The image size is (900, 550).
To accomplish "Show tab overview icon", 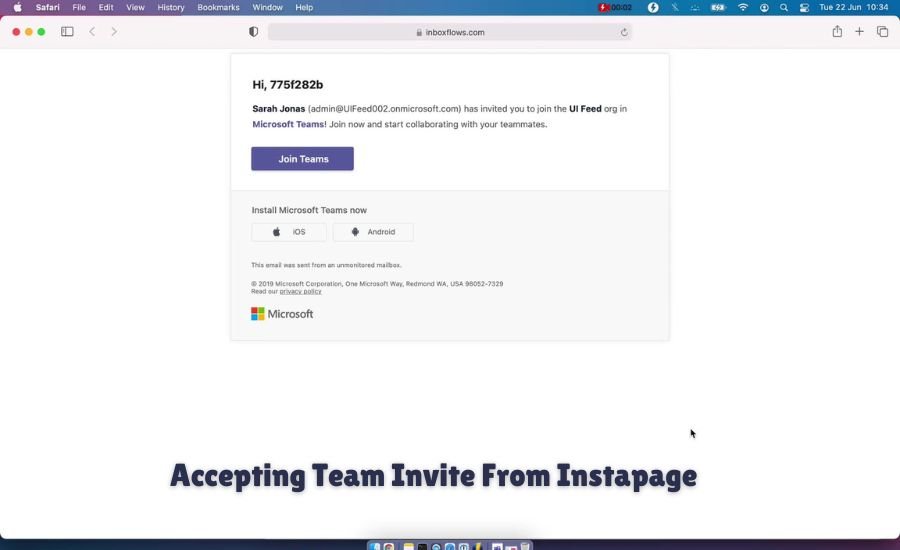I will click(x=882, y=32).
